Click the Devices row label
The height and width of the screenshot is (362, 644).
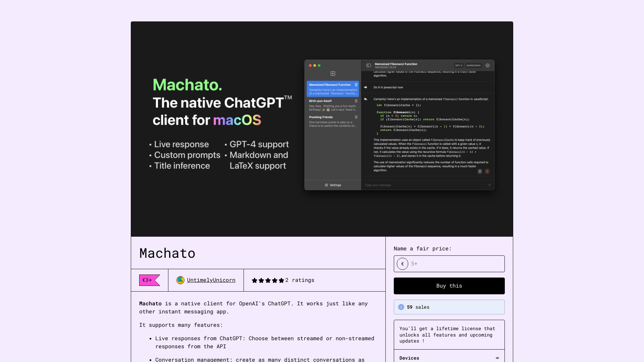click(409, 358)
